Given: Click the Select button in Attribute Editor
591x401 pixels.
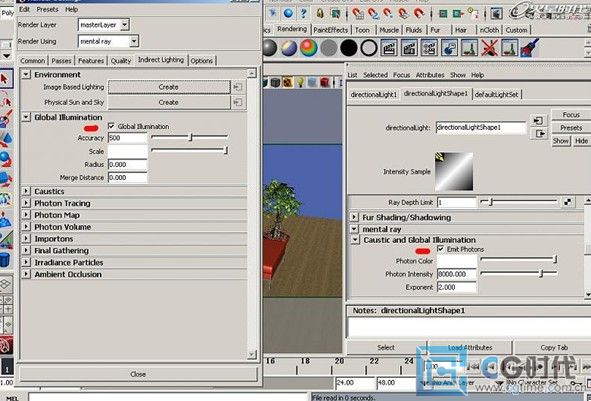Looking at the screenshot, I should pyautogui.click(x=386, y=347).
